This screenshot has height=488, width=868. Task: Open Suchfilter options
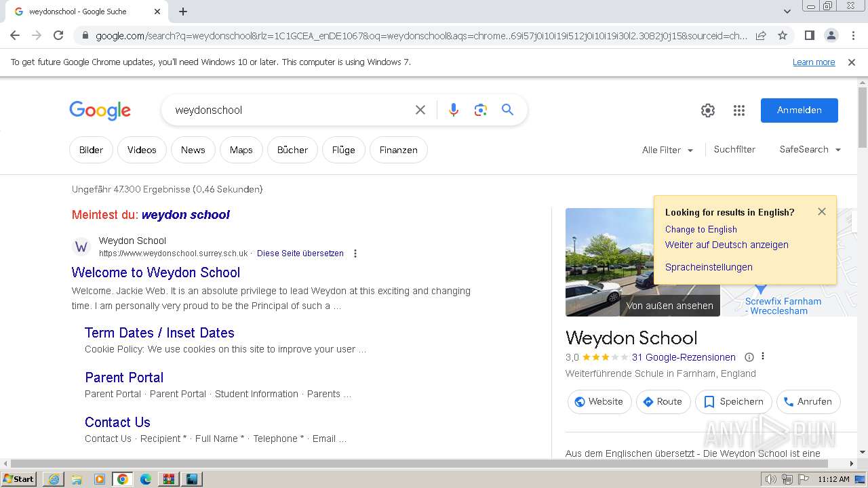click(734, 150)
